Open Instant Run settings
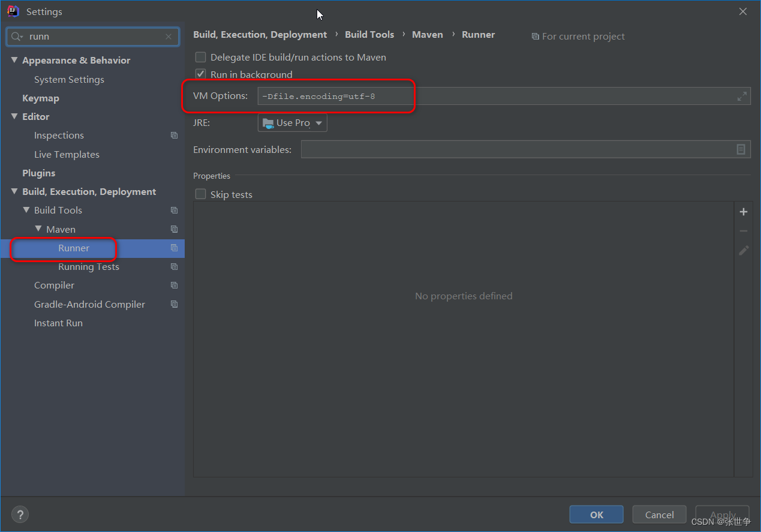Screen dimensions: 761x532 tap(58, 323)
